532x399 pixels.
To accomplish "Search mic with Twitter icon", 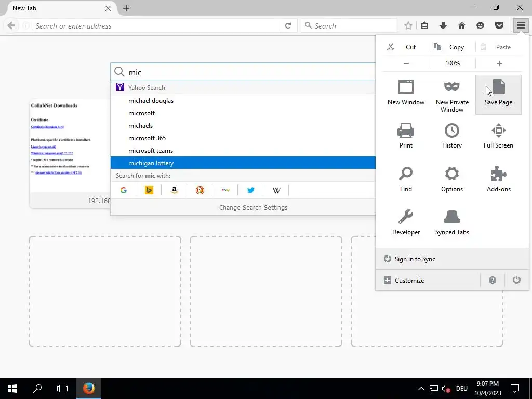I will point(251,190).
